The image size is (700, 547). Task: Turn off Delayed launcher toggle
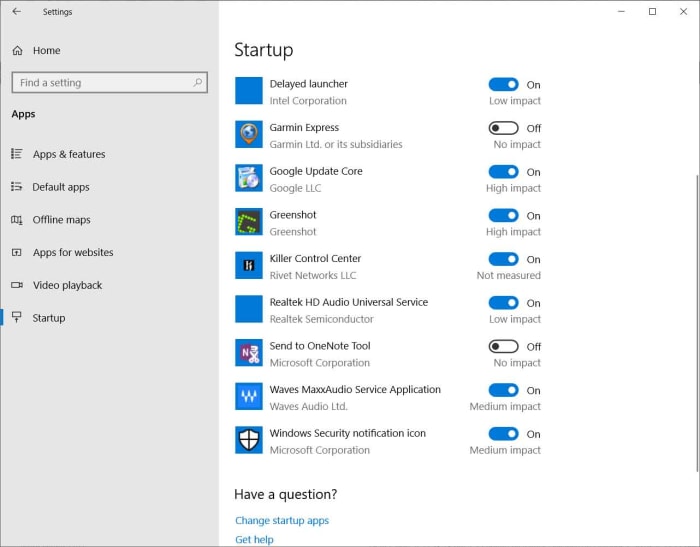(503, 85)
